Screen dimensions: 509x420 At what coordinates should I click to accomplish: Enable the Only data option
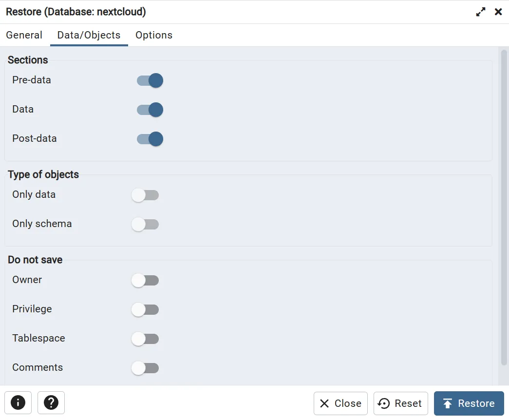[x=145, y=195]
